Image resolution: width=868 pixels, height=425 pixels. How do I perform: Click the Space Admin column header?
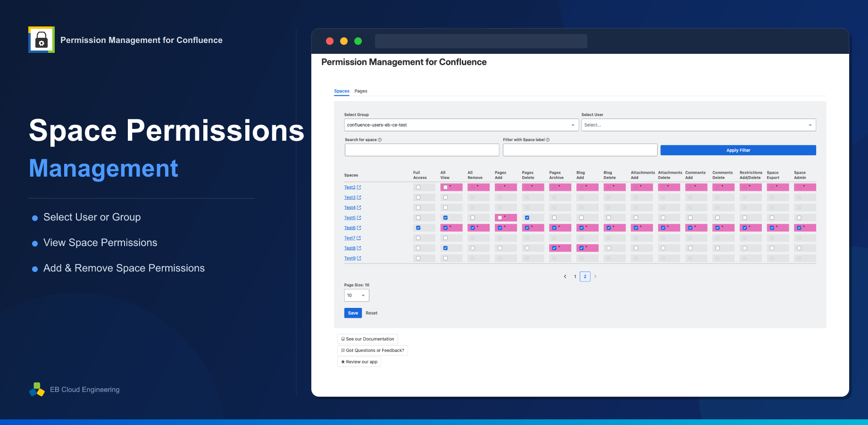coord(800,175)
